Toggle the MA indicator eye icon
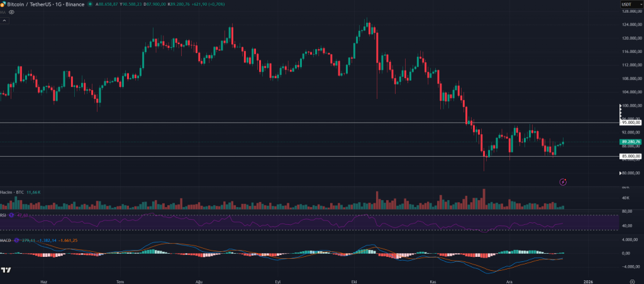Image resolution: width=644 pixels, height=284 pixels. tap(11, 13)
